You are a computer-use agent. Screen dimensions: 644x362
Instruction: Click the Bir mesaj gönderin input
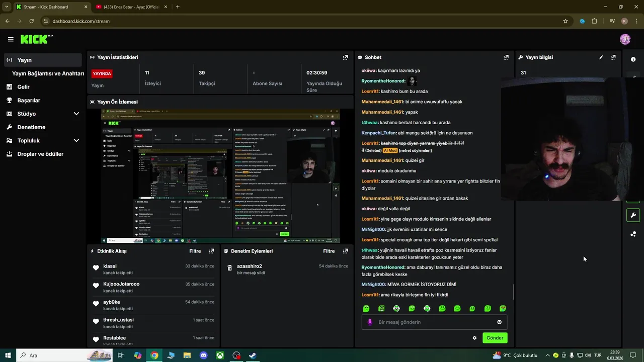pos(434,322)
